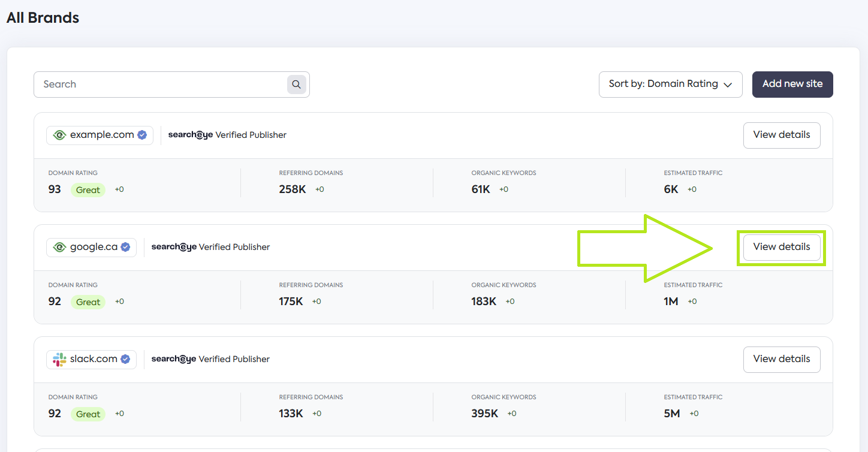View details for google.ca
Image resolution: width=868 pixels, height=452 pixels.
pos(781,247)
